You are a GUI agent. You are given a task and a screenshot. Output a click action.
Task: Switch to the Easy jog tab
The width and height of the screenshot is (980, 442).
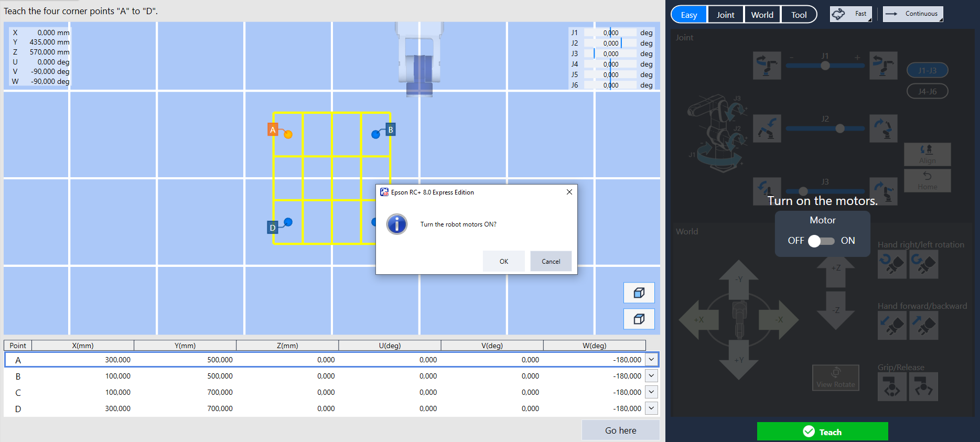point(689,15)
